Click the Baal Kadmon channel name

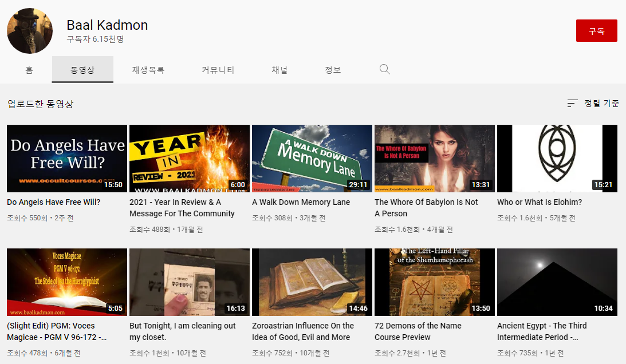tap(107, 25)
